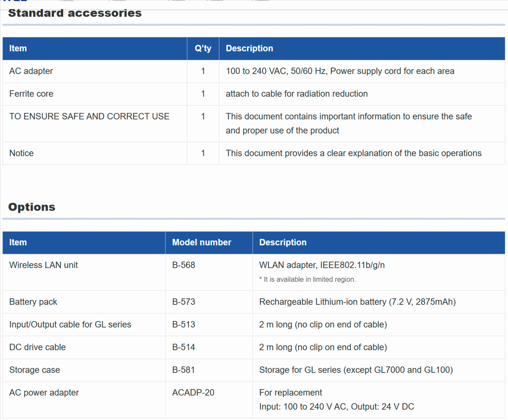This screenshot has height=420, width=508.
Task: Click the Standard accessories heading
Action: pos(75,13)
